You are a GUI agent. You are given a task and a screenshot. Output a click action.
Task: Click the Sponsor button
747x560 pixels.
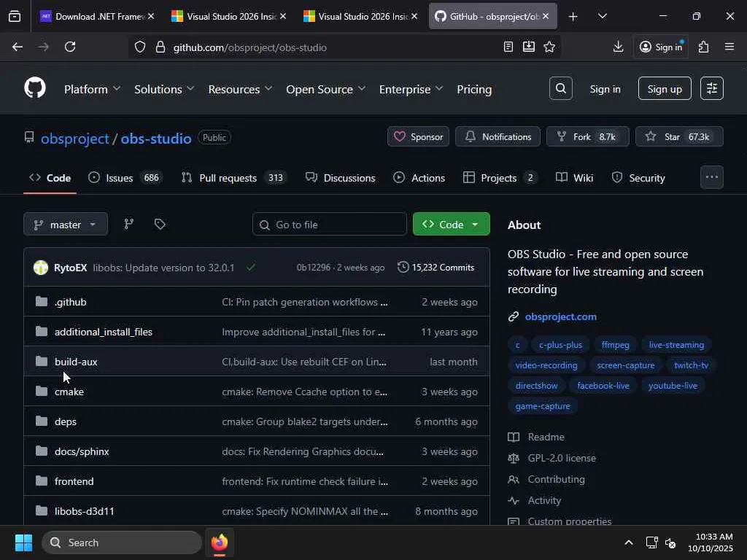[418, 136]
